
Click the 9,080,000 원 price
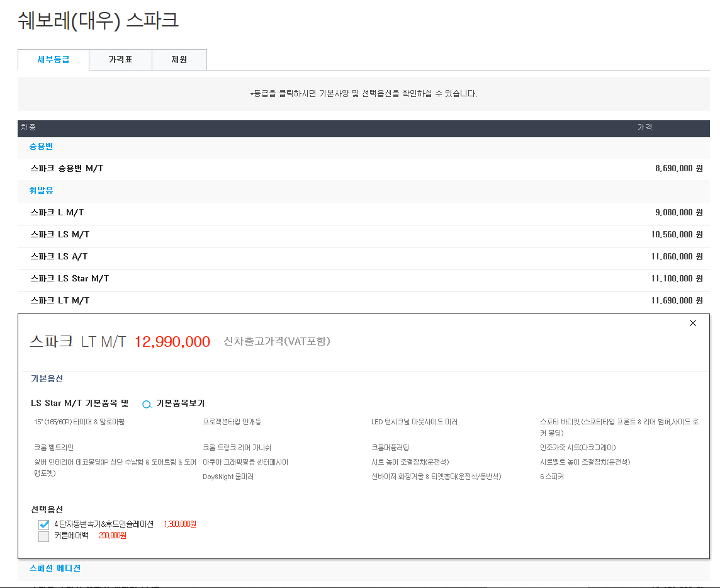click(x=678, y=213)
